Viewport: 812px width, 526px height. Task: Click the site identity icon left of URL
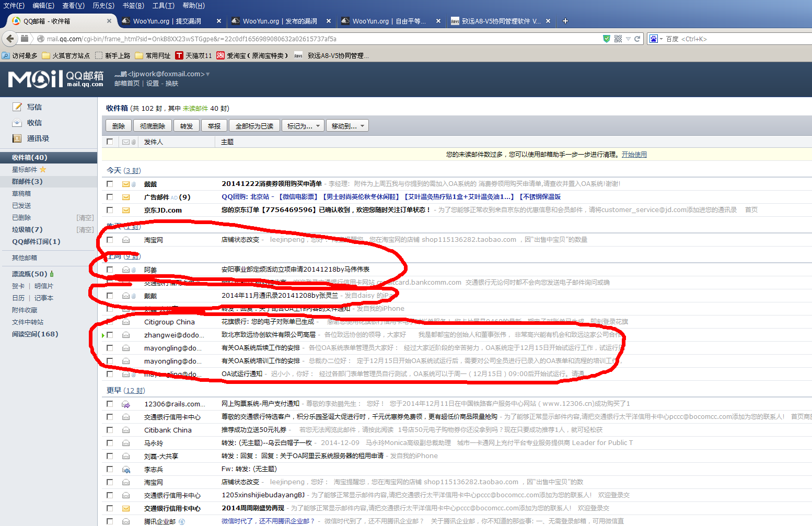pyautogui.click(x=40, y=39)
